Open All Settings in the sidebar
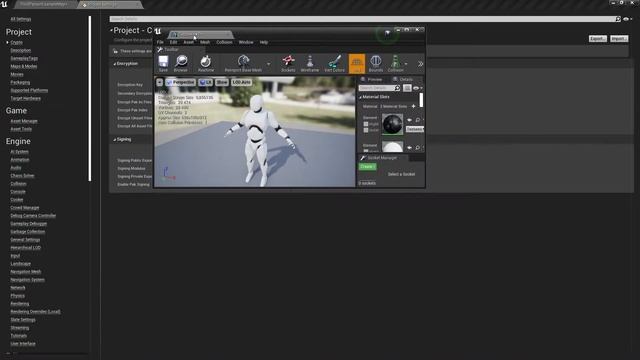Viewport: 640px width, 360px height. click(x=21, y=19)
